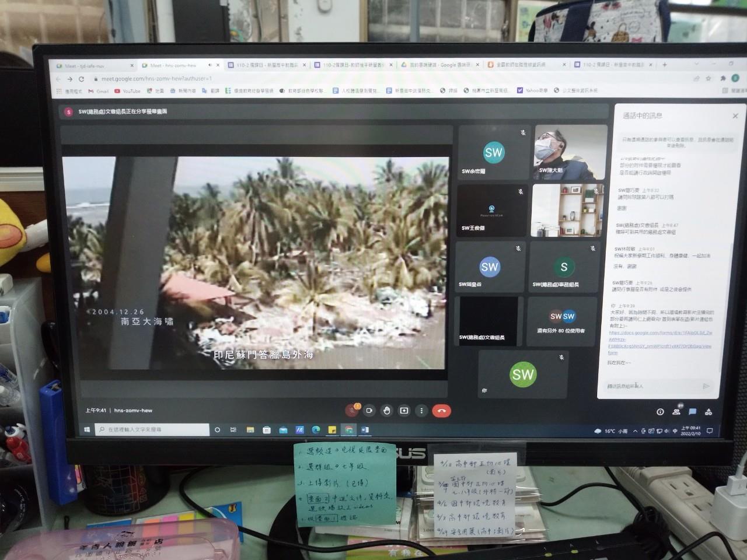Open meeting details info icon
The width and height of the screenshot is (747, 560).
[660, 412]
